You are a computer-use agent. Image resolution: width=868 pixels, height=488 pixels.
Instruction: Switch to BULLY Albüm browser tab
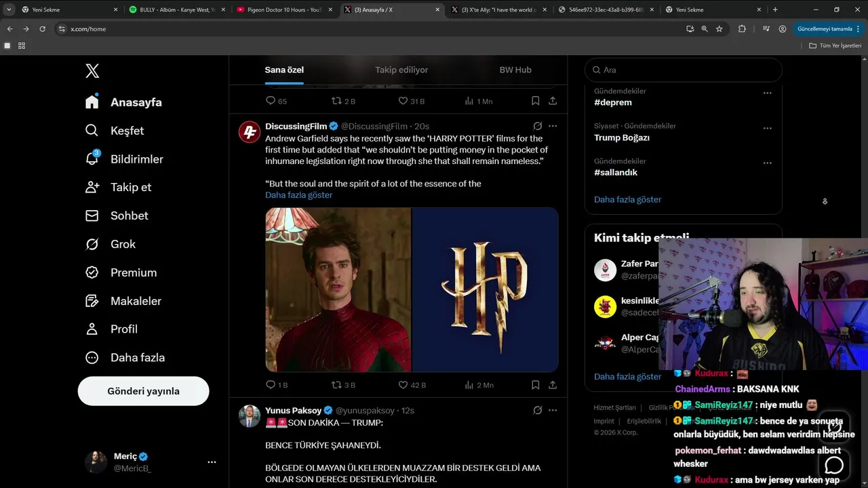tap(177, 9)
